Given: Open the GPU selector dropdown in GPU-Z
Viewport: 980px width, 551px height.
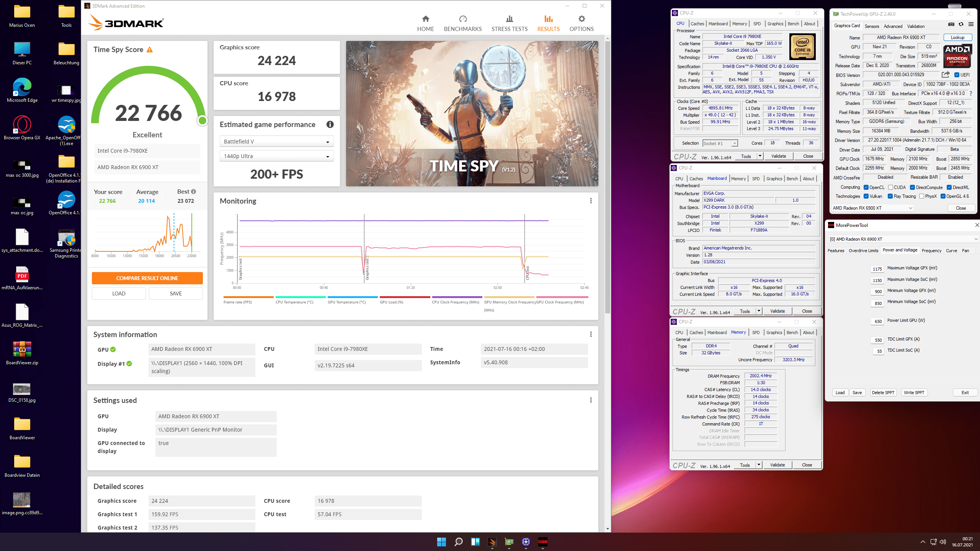Looking at the screenshot, I should tap(872, 208).
